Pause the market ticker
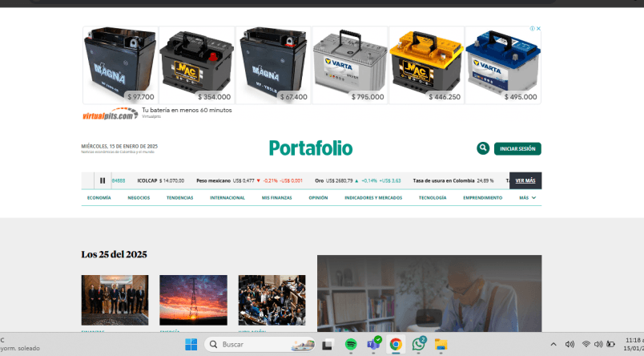The height and width of the screenshot is (356, 644). [103, 180]
